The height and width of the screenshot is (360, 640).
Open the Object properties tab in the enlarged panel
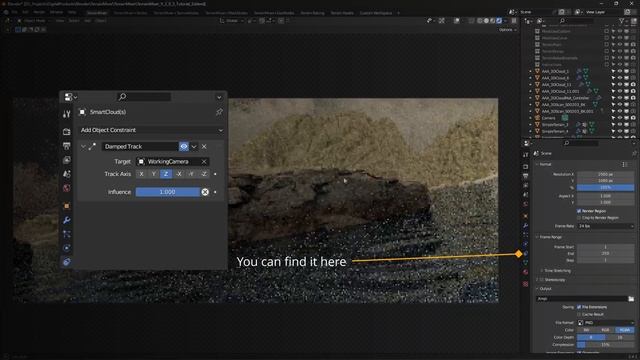(67, 206)
